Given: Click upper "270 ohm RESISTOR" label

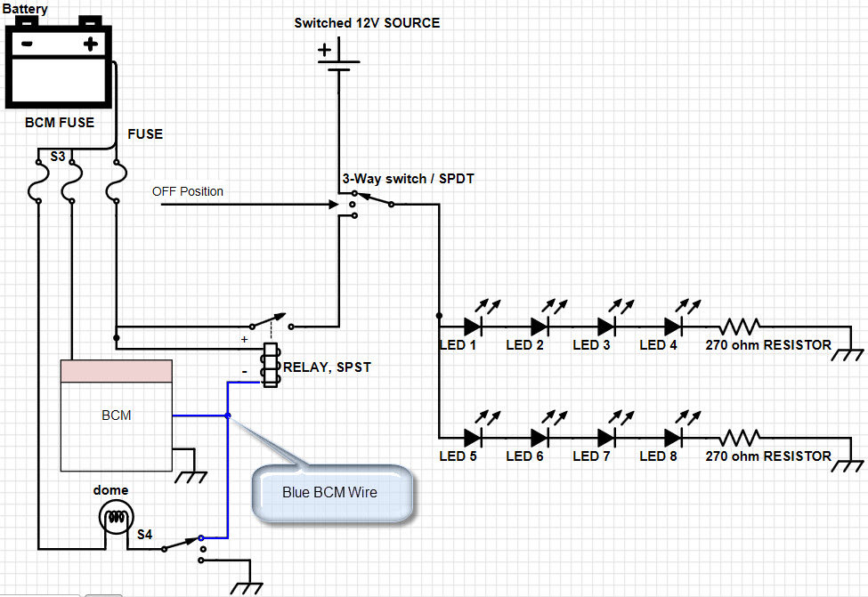Looking at the screenshot, I should [768, 344].
